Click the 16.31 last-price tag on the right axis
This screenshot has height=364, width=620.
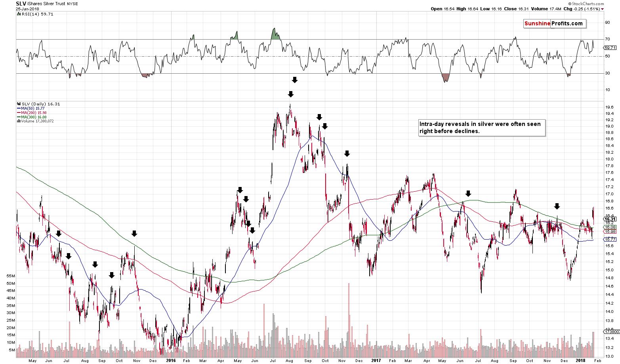point(610,219)
